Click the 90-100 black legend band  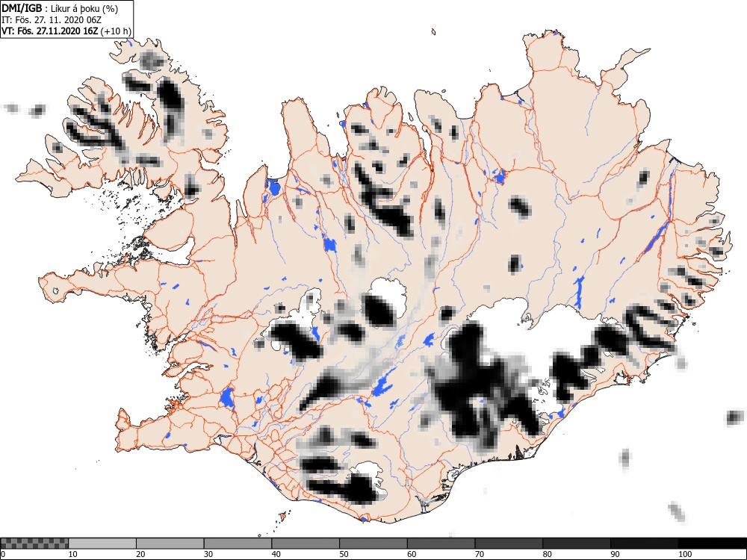[x=644, y=544]
